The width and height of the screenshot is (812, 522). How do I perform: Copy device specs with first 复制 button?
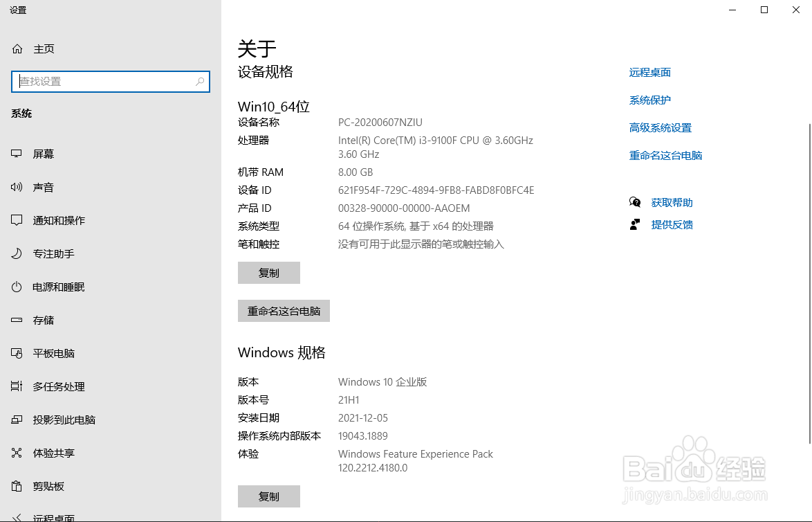[x=269, y=273]
